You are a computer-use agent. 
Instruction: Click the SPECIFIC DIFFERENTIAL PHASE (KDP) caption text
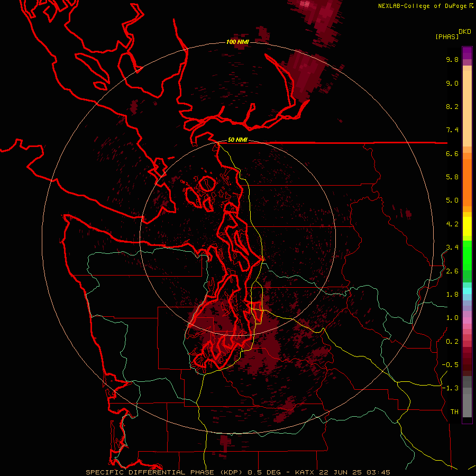coord(165,472)
